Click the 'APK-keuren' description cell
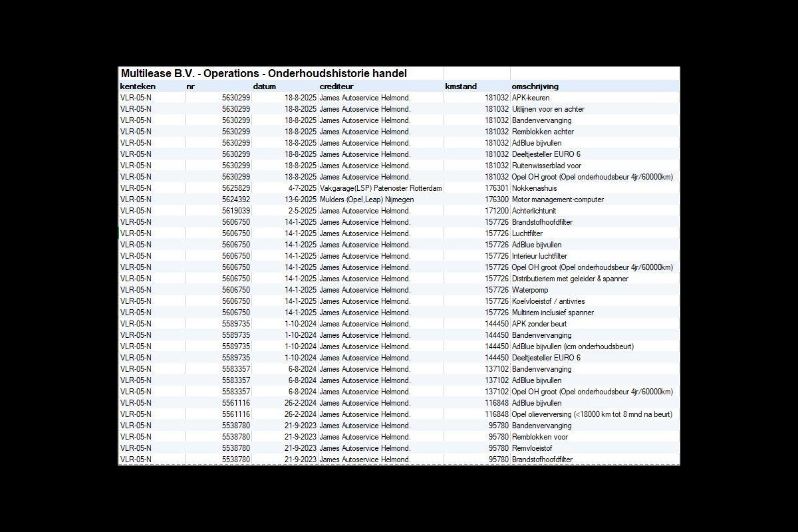 531,98
